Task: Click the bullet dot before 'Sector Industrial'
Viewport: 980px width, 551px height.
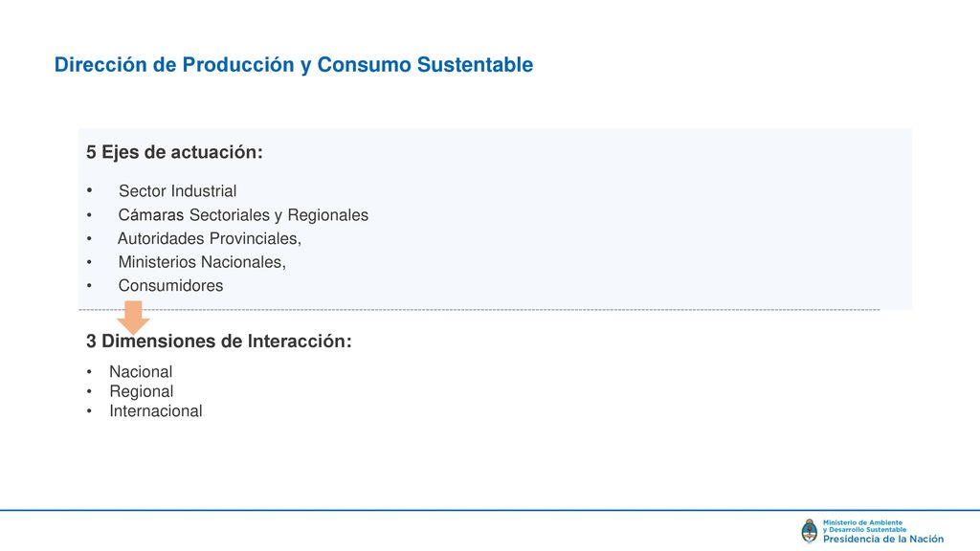Action: pos(89,190)
